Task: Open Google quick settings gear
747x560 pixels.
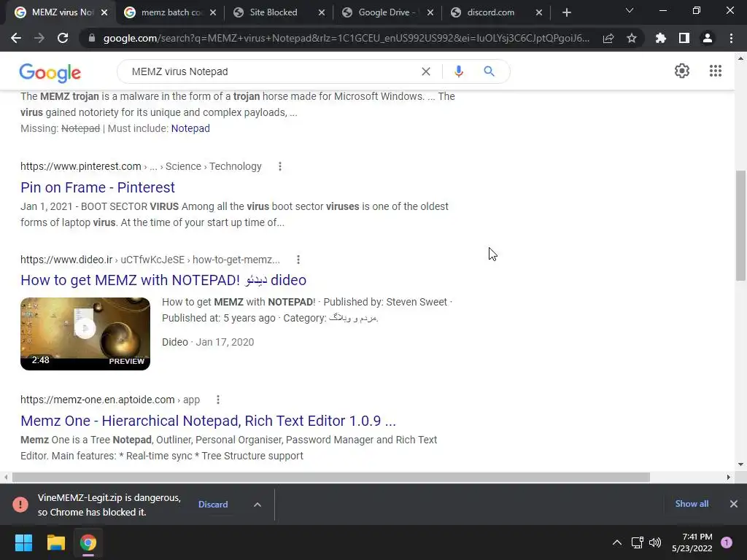Action: pyautogui.click(x=682, y=71)
